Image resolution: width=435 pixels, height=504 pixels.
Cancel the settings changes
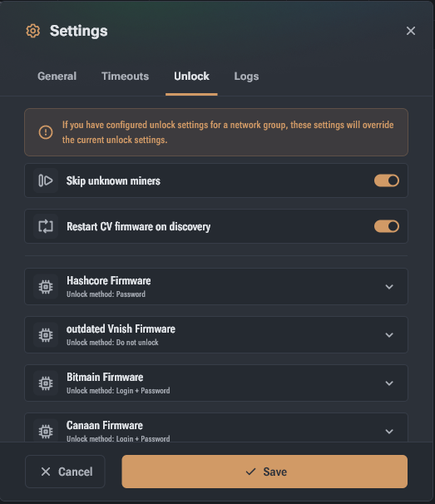(x=65, y=472)
